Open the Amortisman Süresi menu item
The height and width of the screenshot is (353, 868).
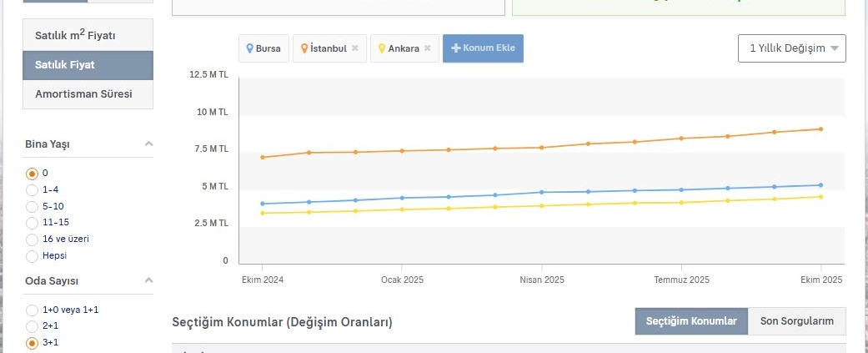click(x=88, y=94)
